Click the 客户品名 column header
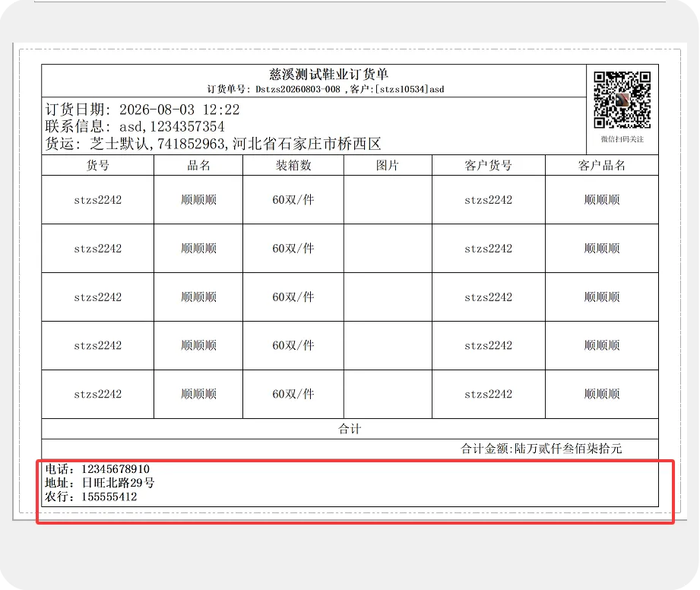Viewport: 700px width, 590px height. tap(602, 166)
